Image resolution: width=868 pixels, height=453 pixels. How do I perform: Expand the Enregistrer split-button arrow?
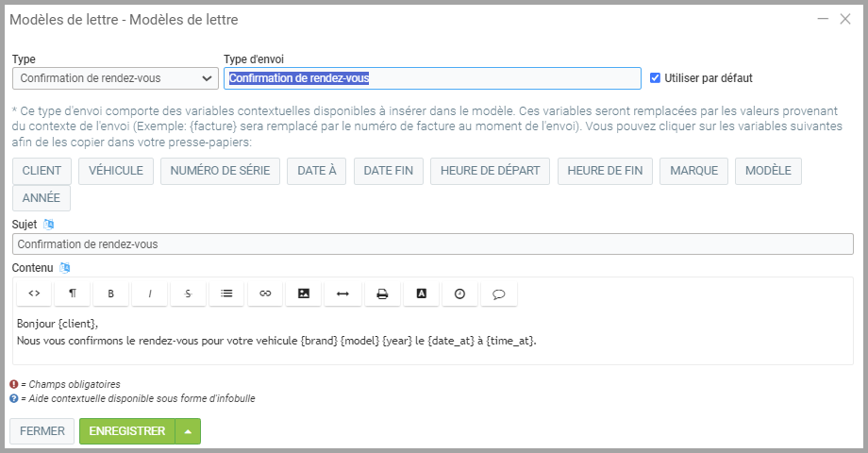tap(188, 431)
